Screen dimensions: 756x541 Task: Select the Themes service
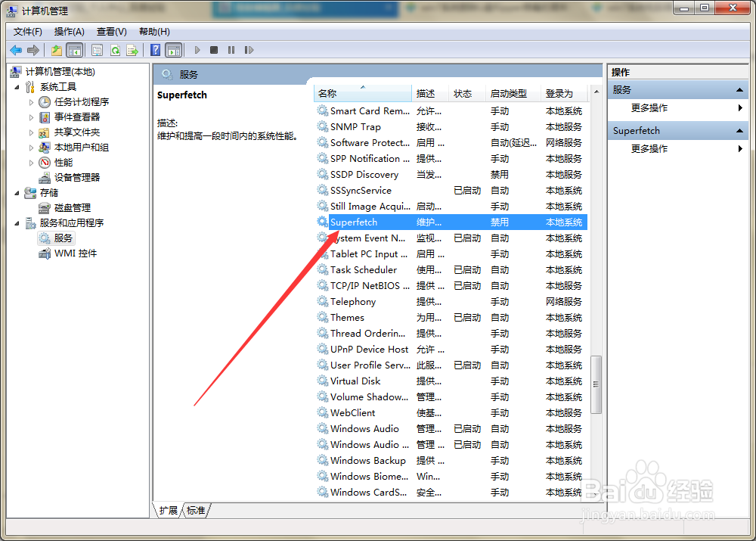click(451, 318)
